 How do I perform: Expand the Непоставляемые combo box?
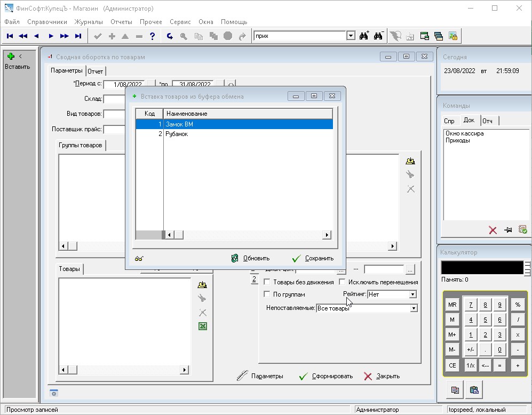pyautogui.click(x=413, y=308)
